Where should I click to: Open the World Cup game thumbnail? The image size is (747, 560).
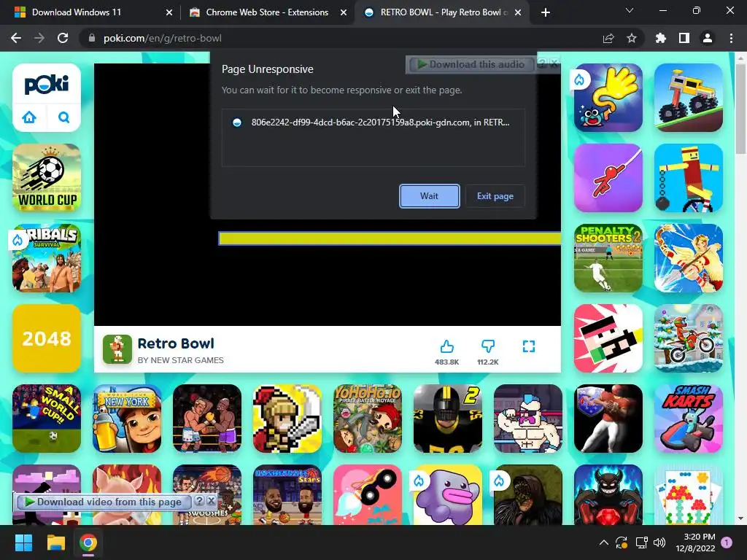[x=47, y=178]
